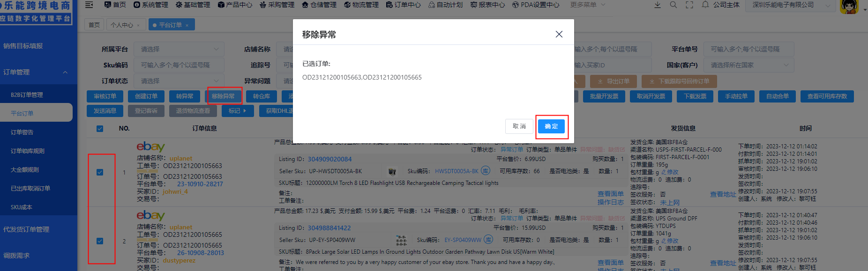Open the 首页 top menu
Image resolution: width=868 pixels, height=271 pixels.
(115, 5)
